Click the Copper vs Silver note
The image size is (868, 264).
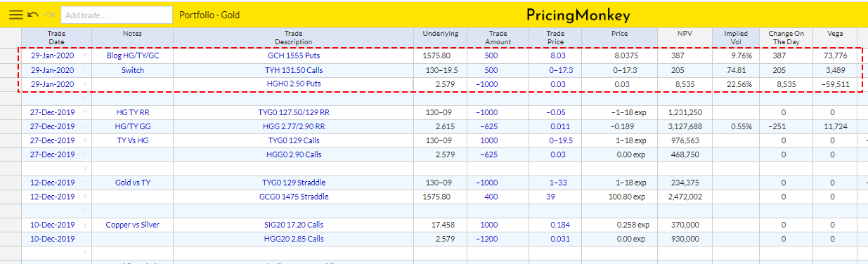132,225
